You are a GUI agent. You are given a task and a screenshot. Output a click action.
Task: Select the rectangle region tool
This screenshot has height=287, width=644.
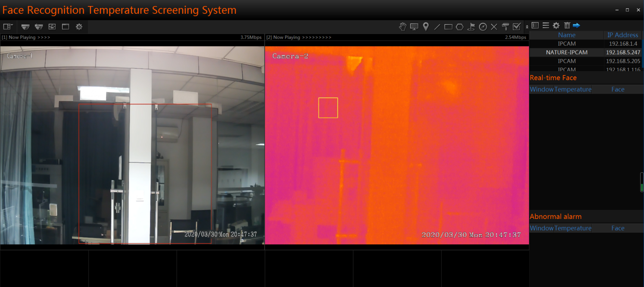(448, 27)
